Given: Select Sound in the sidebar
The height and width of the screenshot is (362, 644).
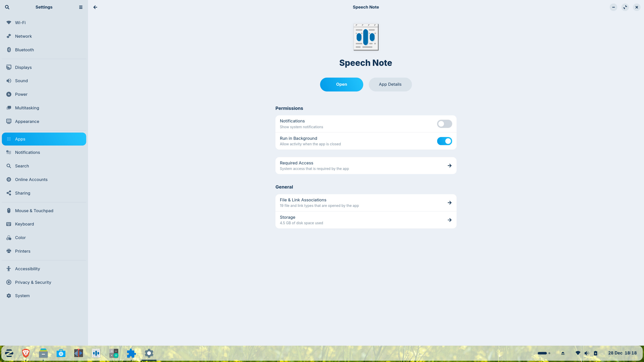Looking at the screenshot, I should [21, 81].
